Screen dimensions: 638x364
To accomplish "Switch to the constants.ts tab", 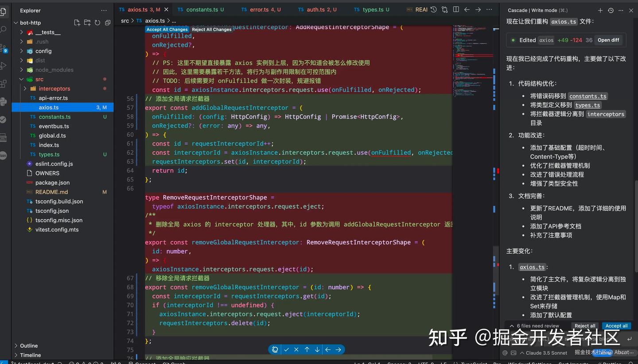I will click(x=204, y=9).
